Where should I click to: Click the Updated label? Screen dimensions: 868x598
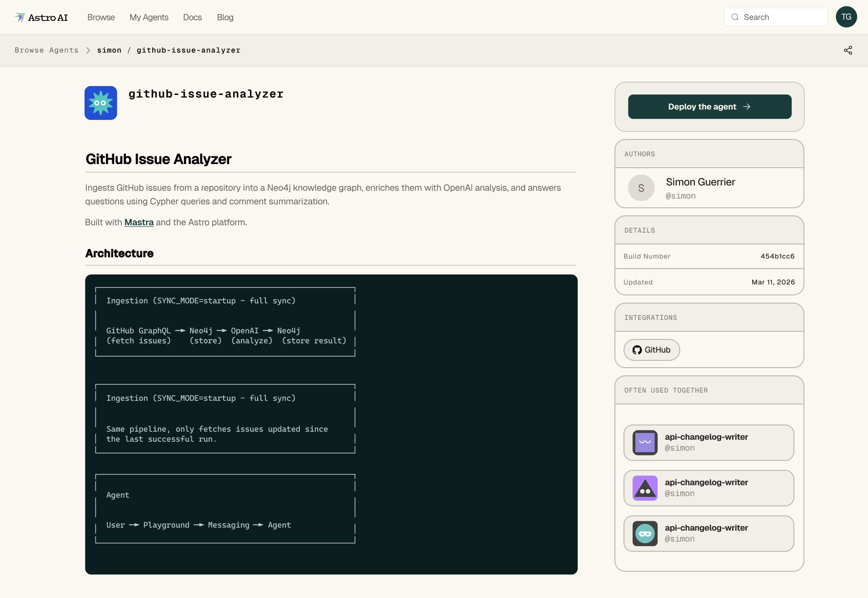pos(638,282)
